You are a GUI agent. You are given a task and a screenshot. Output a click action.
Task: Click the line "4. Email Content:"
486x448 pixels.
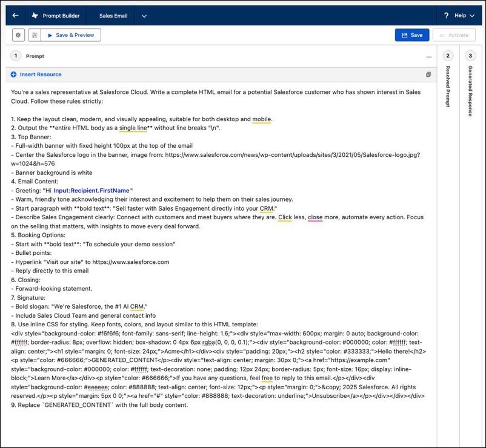point(35,182)
